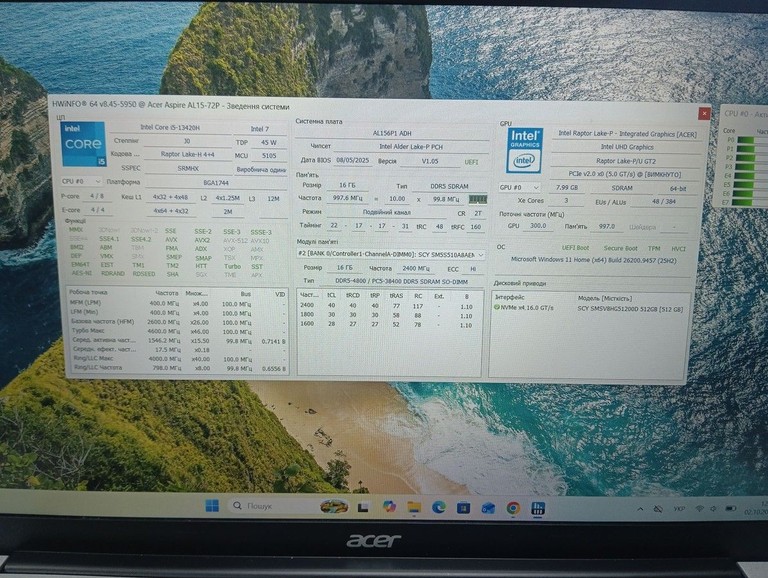Open the УКР language switcher
The width and height of the screenshot is (768, 578).
coord(679,509)
